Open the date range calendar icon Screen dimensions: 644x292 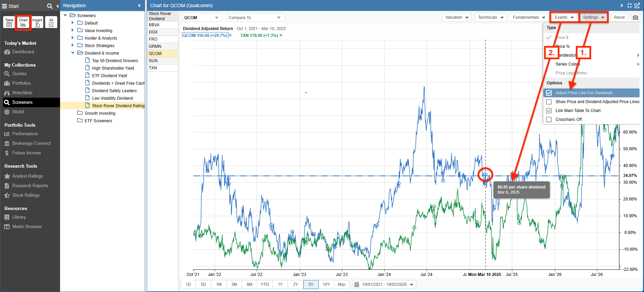357,284
